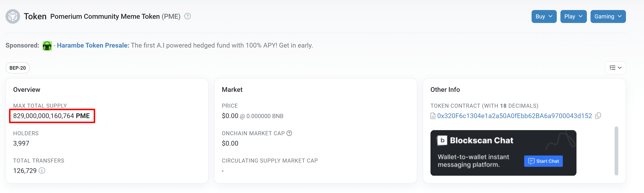Screen dimensions: 644x193
Task: Click the Total Transfers info icon
Action: (42, 171)
